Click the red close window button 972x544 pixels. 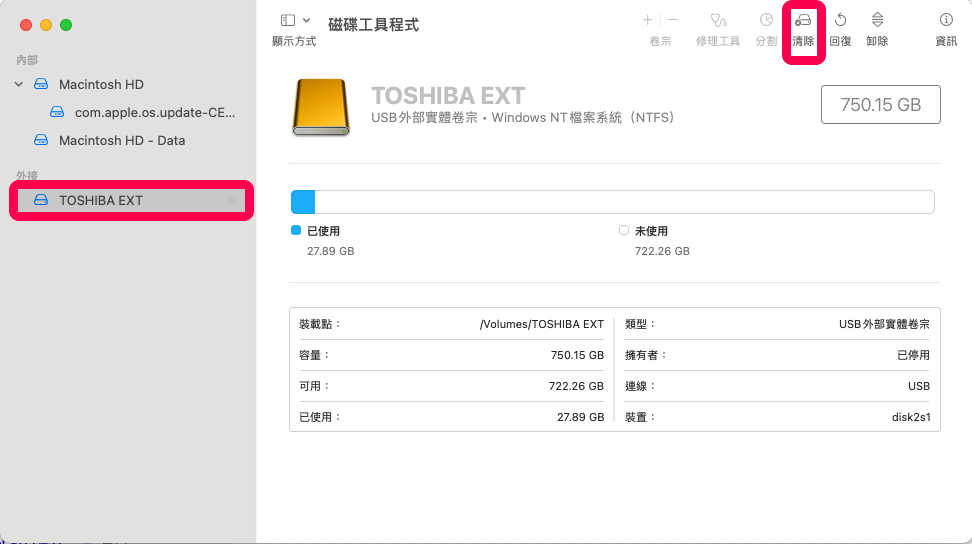[x=26, y=25]
